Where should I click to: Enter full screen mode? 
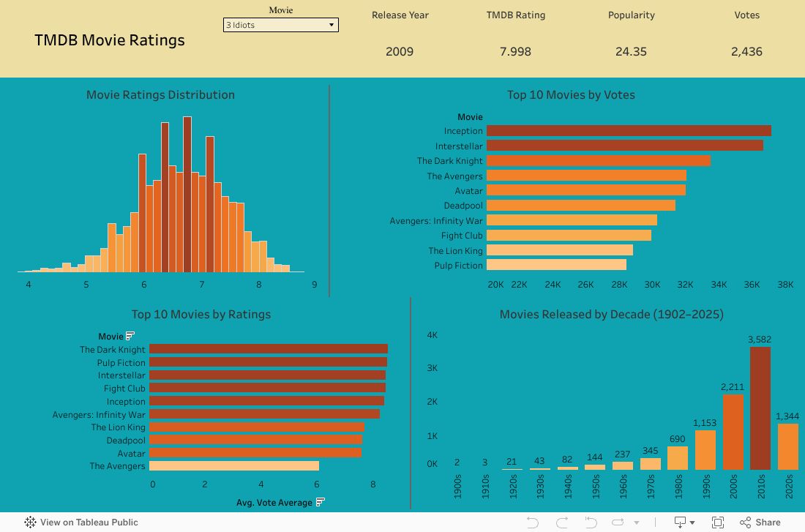718,522
